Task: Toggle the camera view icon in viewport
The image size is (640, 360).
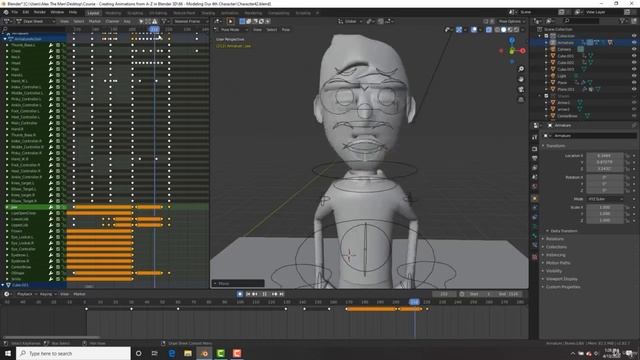Action: 521,89
